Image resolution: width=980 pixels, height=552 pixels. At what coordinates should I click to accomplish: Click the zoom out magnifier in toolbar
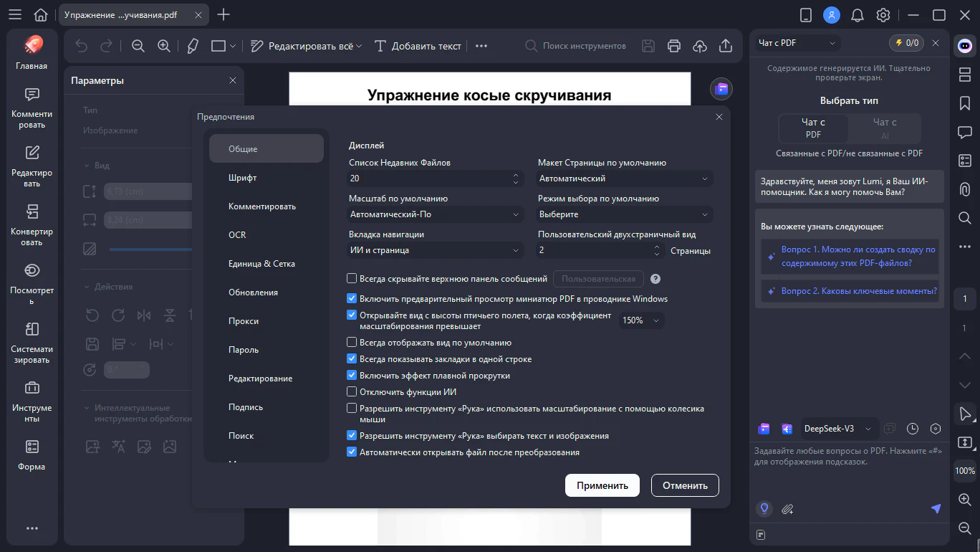click(138, 46)
